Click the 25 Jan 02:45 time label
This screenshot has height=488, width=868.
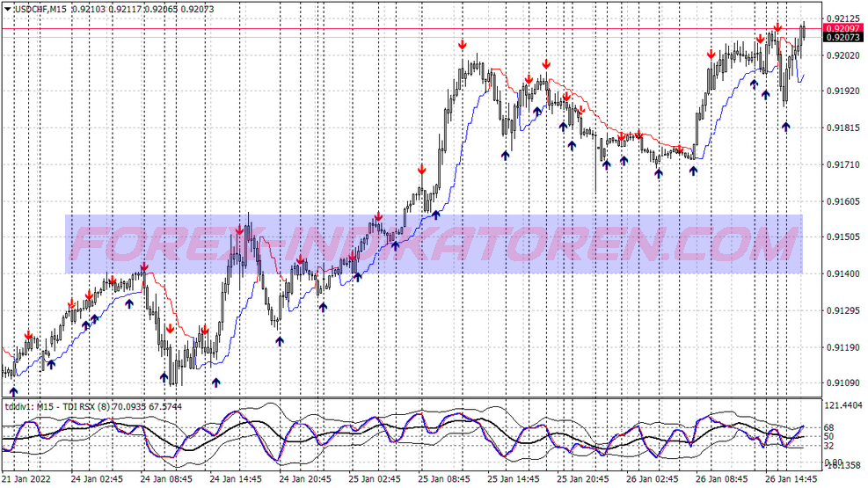pyautogui.click(x=375, y=478)
